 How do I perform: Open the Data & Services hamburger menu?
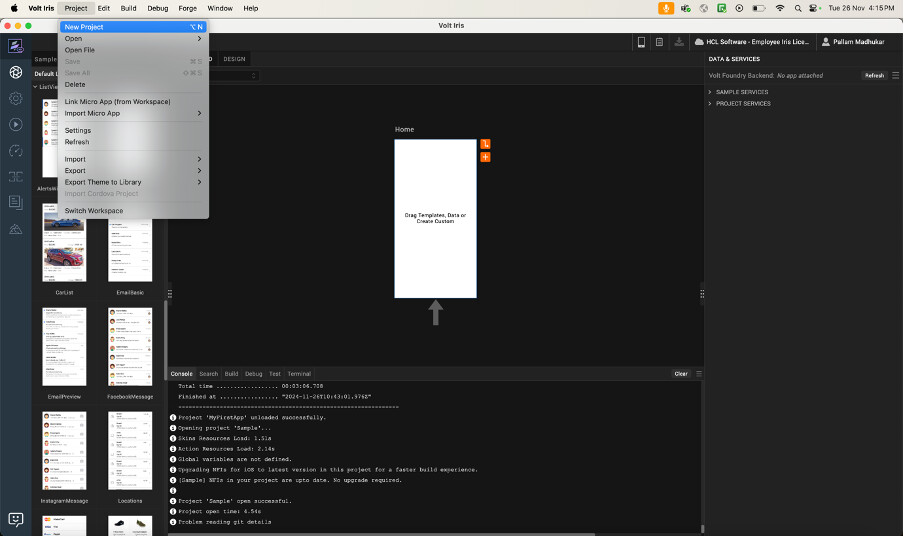pos(894,75)
